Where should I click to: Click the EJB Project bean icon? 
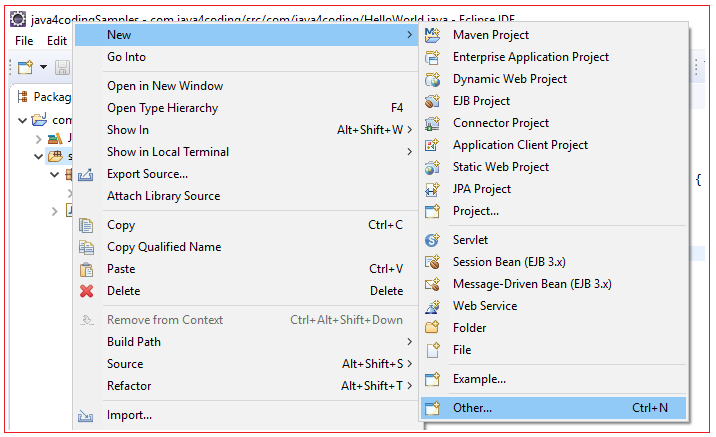tap(432, 101)
